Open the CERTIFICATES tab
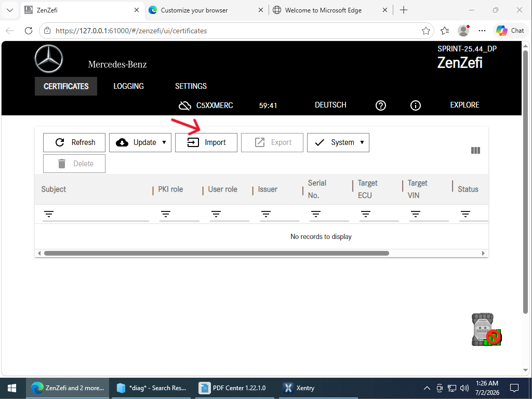 pos(66,86)
